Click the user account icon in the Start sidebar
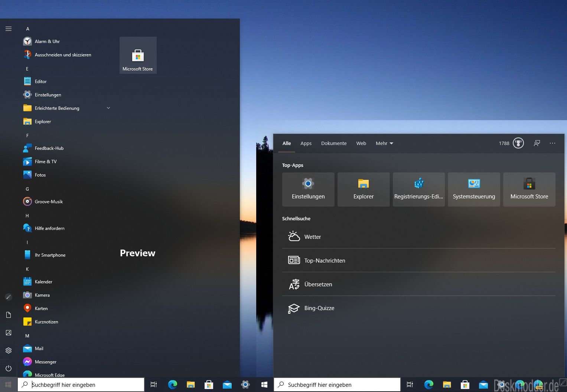The height and width of the screenshot is (392, 567). tap(9, 297)
